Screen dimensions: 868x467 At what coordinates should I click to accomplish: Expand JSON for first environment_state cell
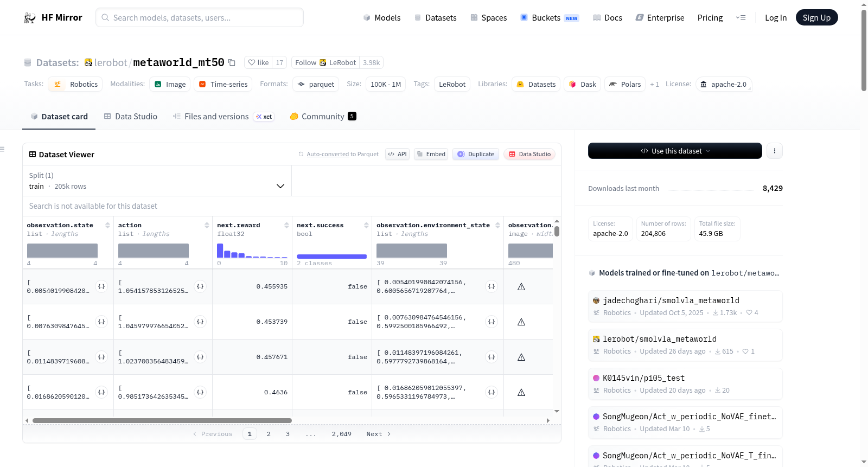pos(492,286)
